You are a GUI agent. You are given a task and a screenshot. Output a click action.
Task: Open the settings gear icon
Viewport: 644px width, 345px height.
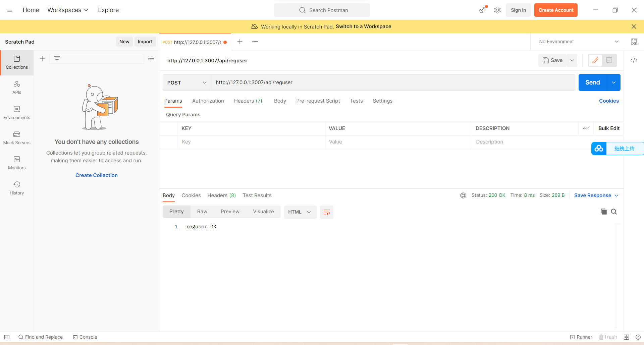click(x=497, y=10)
